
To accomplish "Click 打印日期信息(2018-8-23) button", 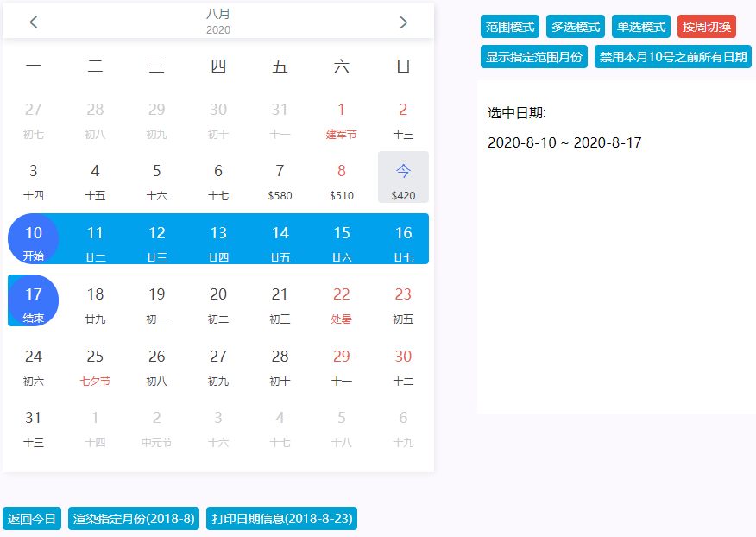I will tap(280, 519).
